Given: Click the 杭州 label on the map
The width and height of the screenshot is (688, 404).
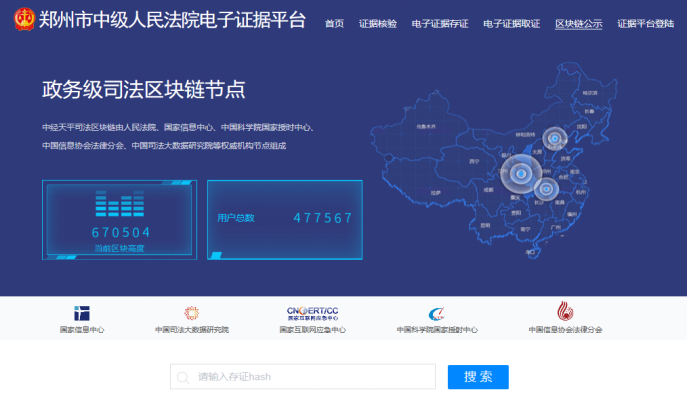Looking at the screenshot, I should (x=580, y=192).
